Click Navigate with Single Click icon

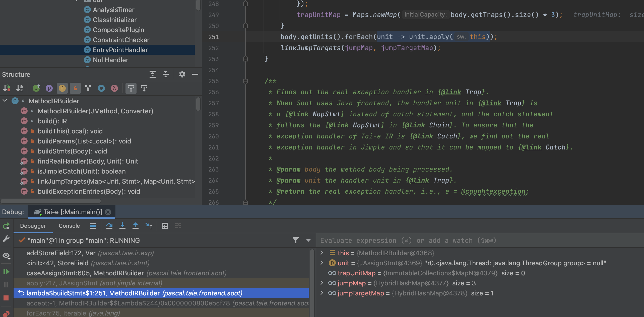[x=144, y=88]
